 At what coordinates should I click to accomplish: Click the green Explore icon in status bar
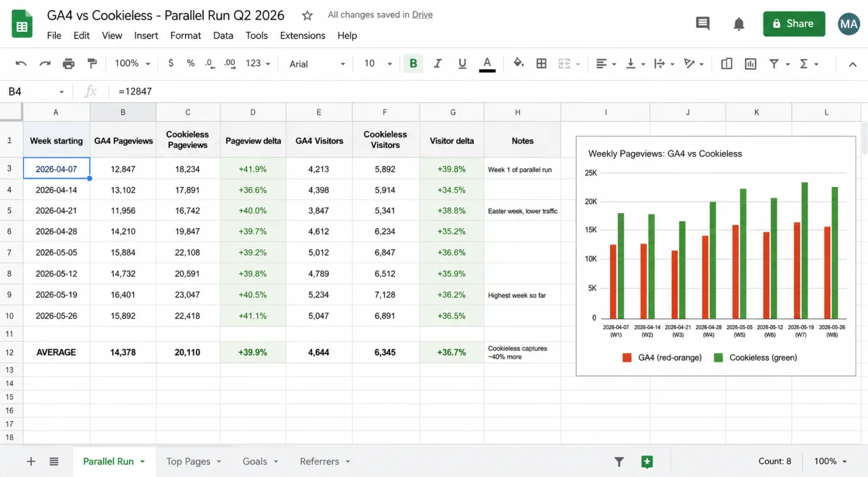click(x=647, y=461)
